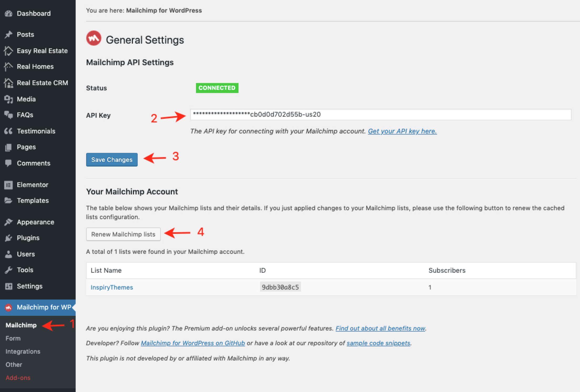This screenshot has height=392, width=580.
Task: Click the Comments bubble icon
Action: pos(8,163)
